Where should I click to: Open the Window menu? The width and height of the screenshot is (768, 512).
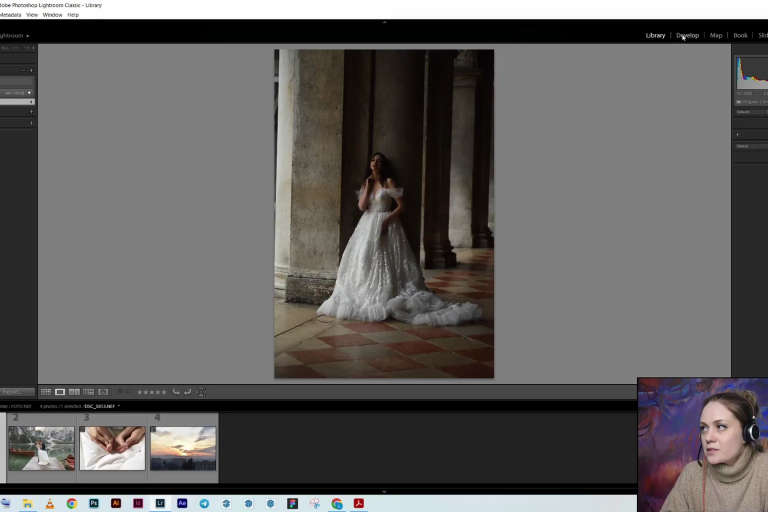coord(52,15)
